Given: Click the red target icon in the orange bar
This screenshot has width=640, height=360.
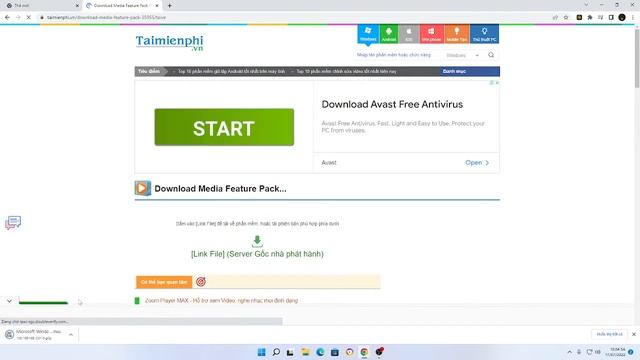Looking at the screenshot, I should (x=200, y=282).
